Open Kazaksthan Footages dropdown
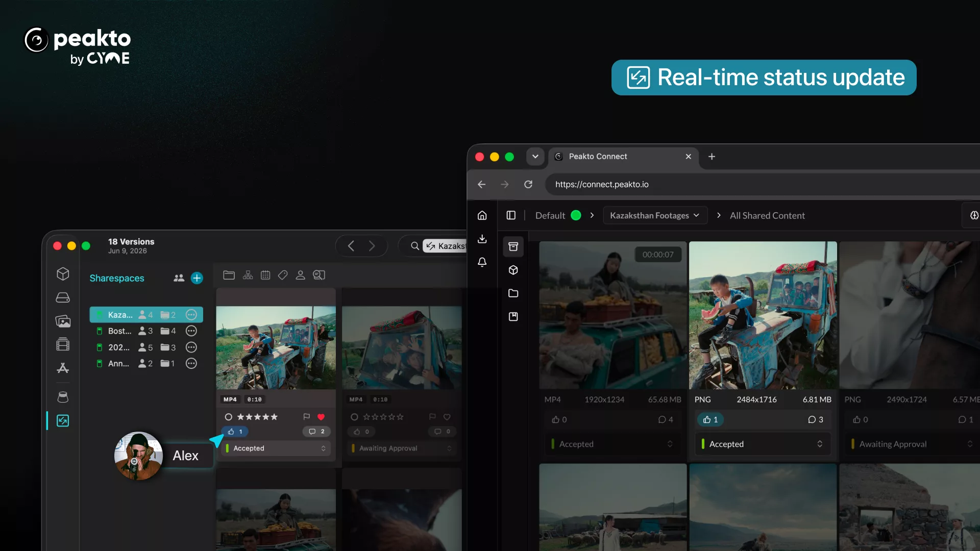 [655, 215]
